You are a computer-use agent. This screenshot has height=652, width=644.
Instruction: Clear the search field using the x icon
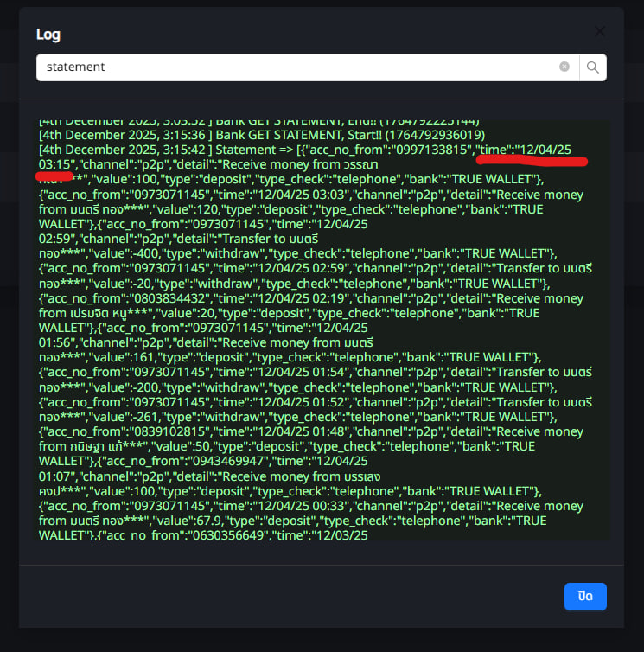tap(564, 67)
